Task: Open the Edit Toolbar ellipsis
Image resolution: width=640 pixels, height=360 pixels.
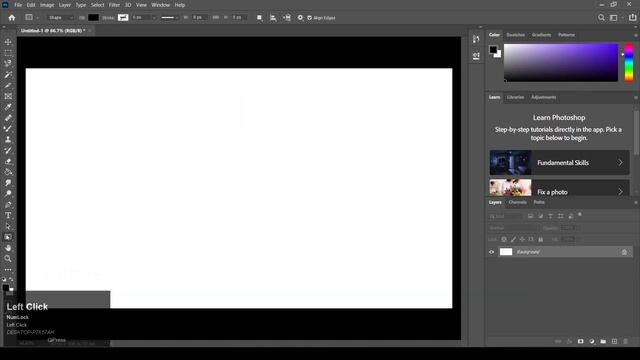Action: coord(8,270)
